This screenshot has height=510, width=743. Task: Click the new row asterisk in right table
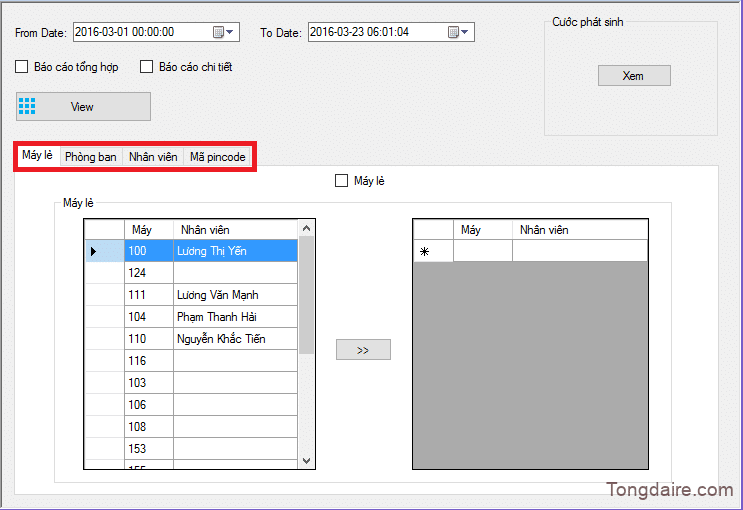[x=424, y=252]
